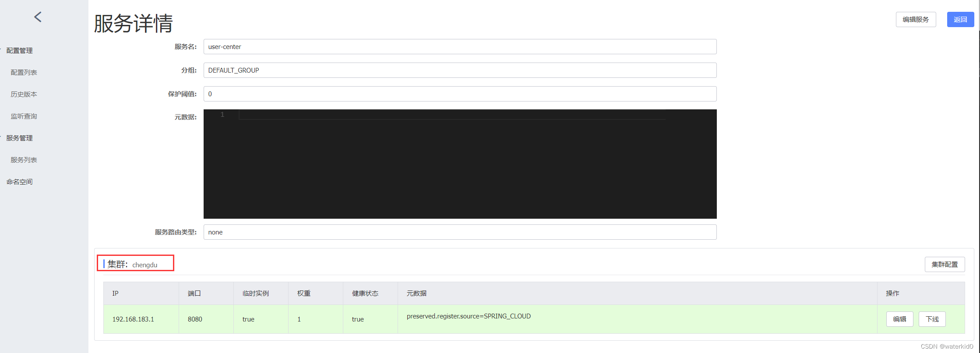Image resolution: width=980 pixels, height=353 pixels.
Task: Open 历史版本 in sidebar
Action: click(x=24, y=94)
